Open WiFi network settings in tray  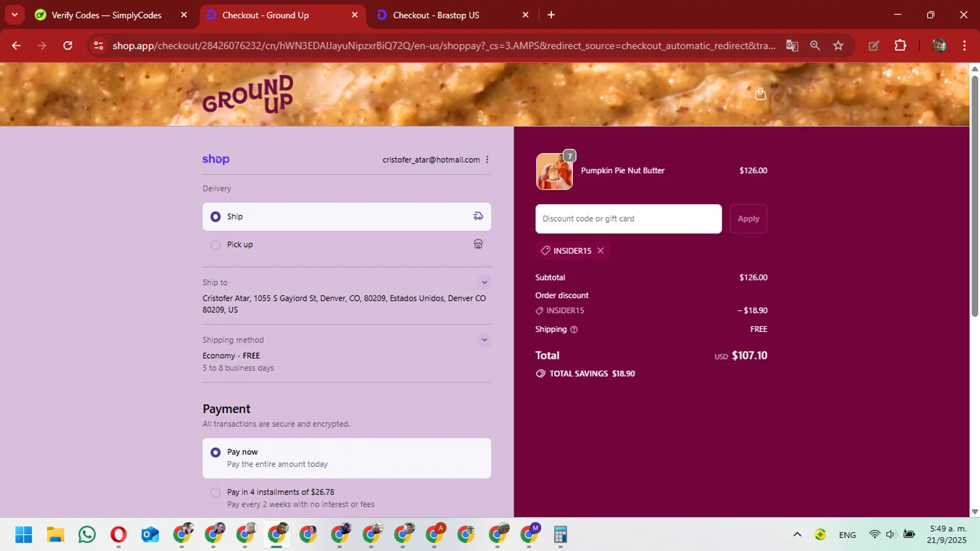(x=874, y=535)
